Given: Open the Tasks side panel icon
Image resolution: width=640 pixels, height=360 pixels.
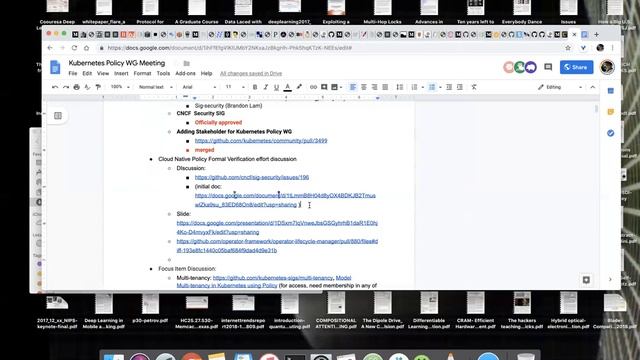Looking at the screenshot, I should click(x=611, y=133).
